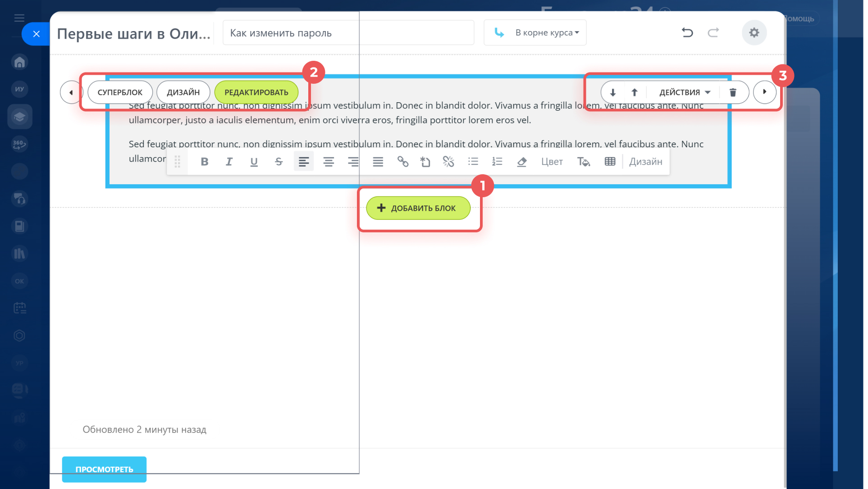
Task: Remove the link with the unlink icon
Action: (x=448, y=162)
